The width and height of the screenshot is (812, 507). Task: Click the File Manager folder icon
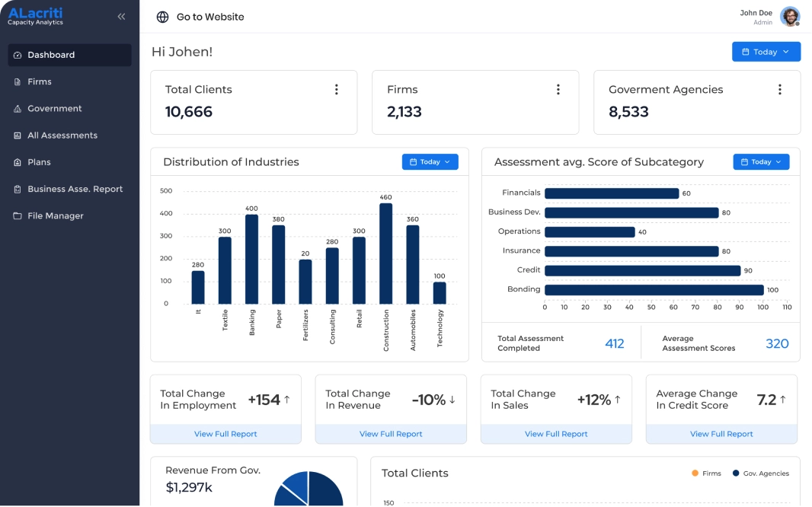[x=18, y=216]
